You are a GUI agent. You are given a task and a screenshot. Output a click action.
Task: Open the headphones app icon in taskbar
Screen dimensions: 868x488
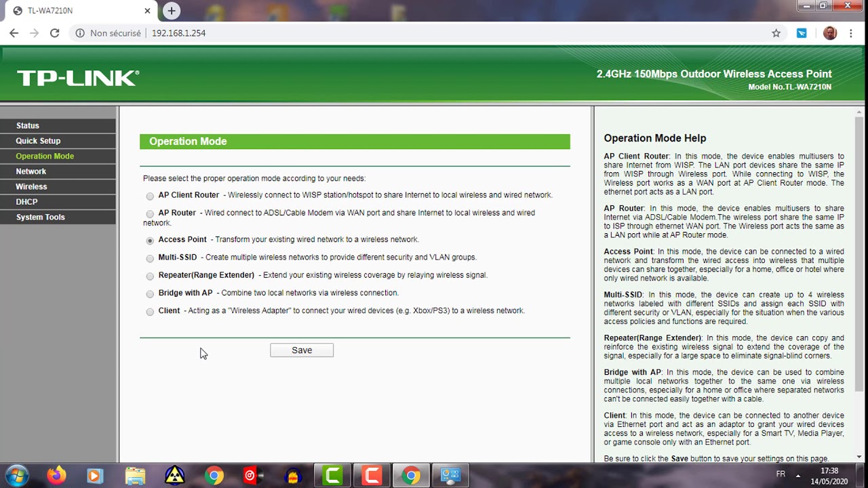click(293, 475)
